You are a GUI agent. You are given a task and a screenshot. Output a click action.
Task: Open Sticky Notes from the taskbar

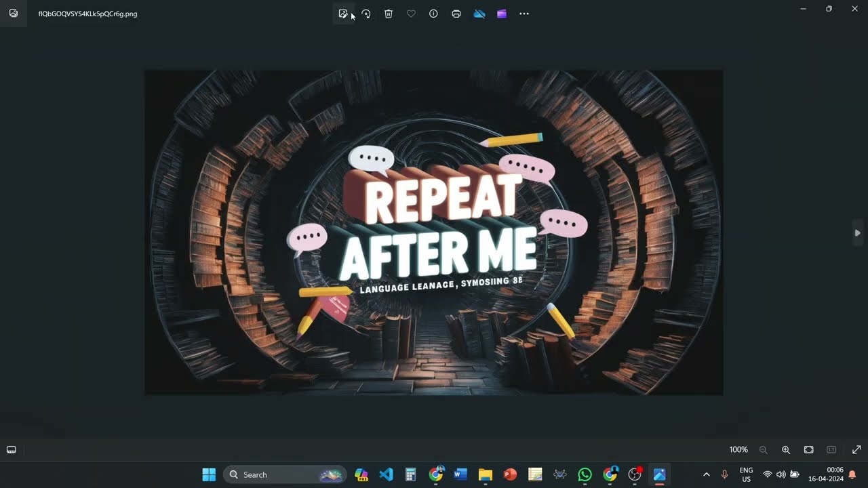(x=535, y=474)
